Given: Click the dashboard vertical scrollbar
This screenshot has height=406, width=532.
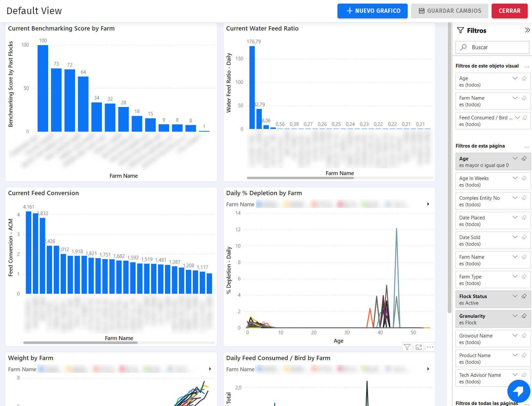Looking at the screenshot, I should pos(449,168).
